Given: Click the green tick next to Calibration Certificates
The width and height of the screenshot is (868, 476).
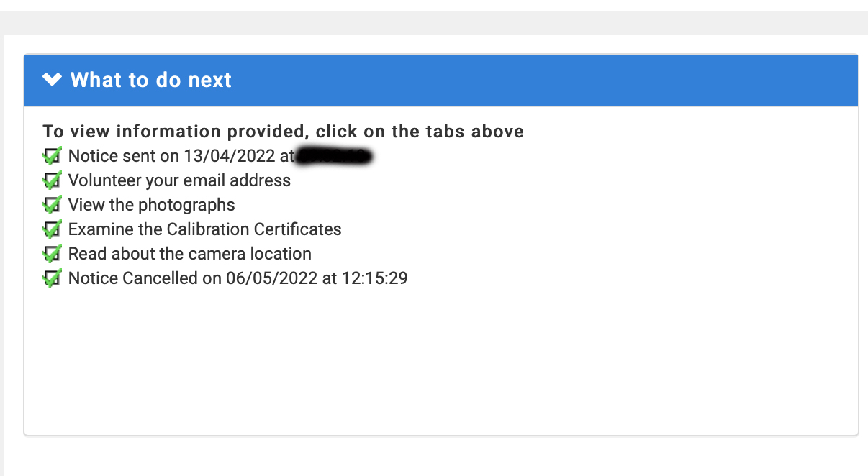Looking at the screenshot, I should click(52, 229).
